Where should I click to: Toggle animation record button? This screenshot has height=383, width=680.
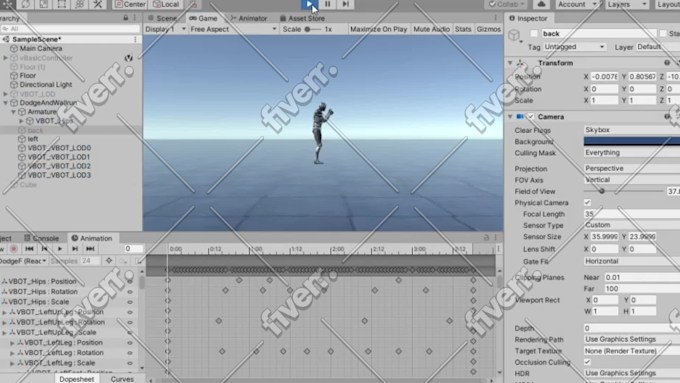[13, 249]
